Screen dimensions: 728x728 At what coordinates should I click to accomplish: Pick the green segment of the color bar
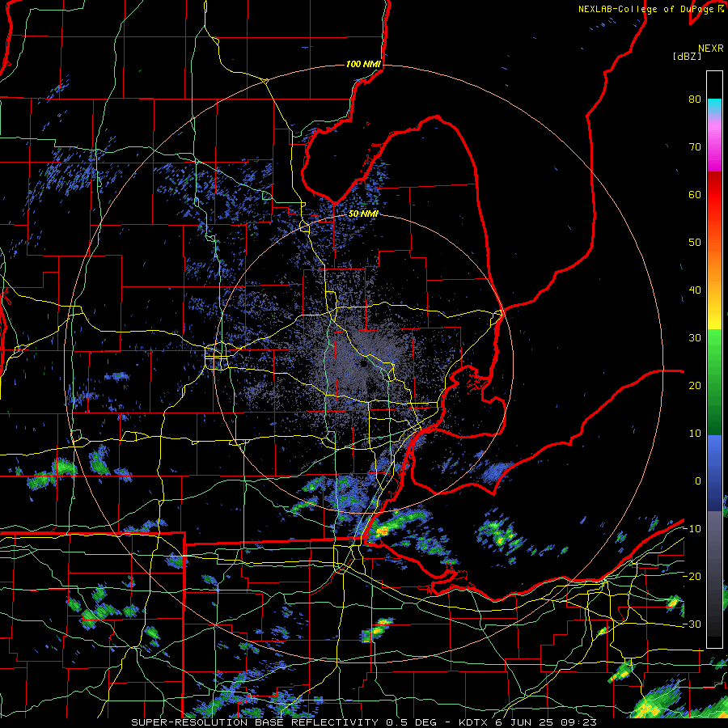(x=714, y=382)
